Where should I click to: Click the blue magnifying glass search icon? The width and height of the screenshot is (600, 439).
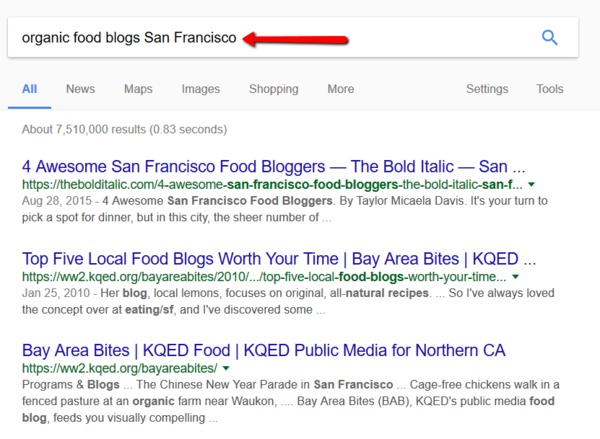point(549,38)
